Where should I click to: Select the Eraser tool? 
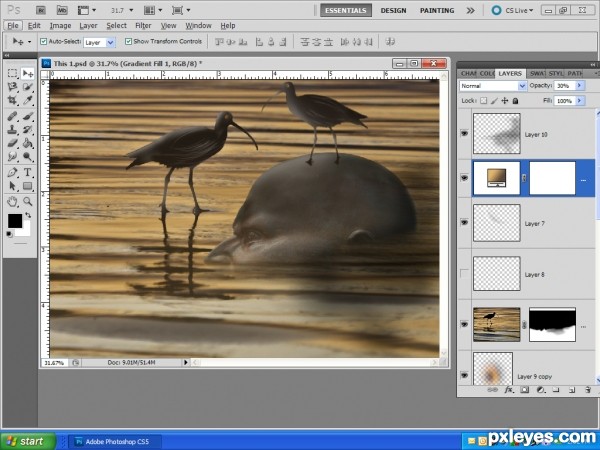[13, 143]
